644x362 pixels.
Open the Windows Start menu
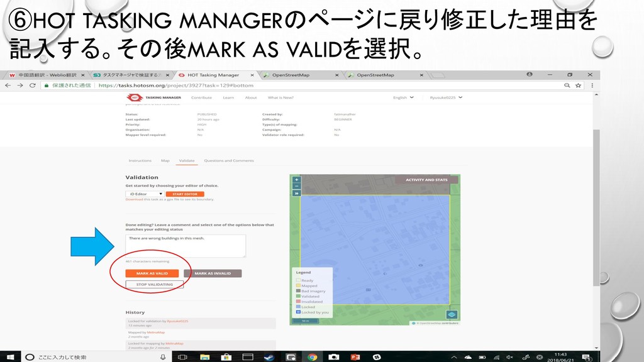pos(10,357)
